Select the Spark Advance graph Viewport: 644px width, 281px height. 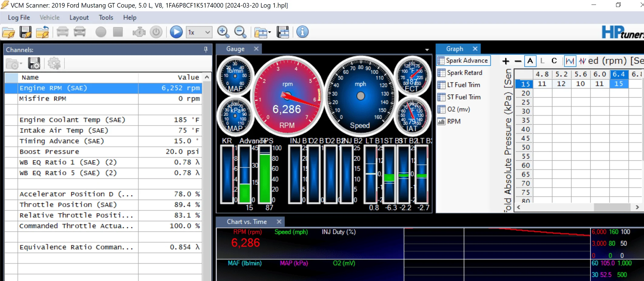coord(463,61)
